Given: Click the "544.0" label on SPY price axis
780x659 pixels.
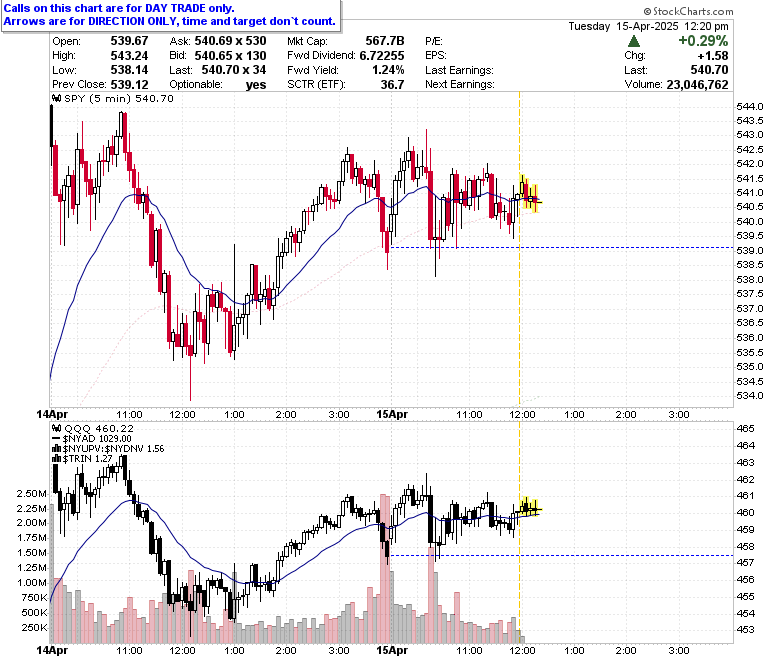Looking at the screenshot, I should [750, 106].
